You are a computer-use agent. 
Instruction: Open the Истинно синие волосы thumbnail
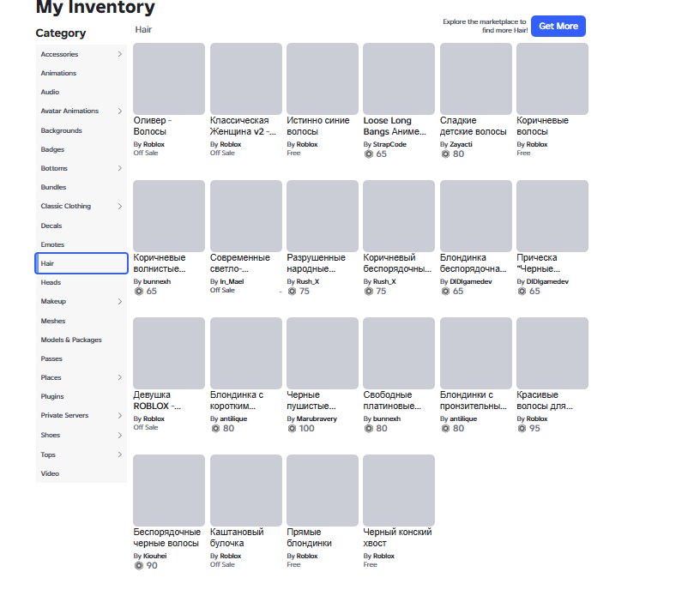pos(323,79)
